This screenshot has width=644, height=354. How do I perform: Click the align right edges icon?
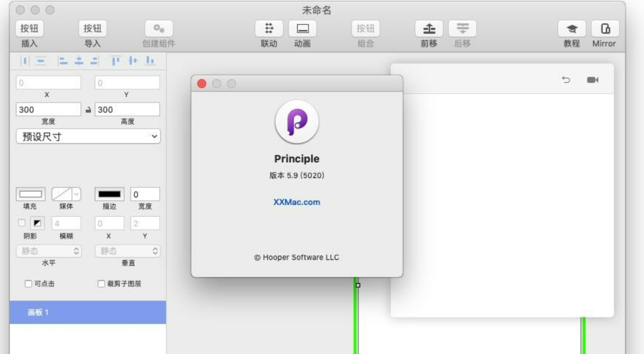click(94, 61)
